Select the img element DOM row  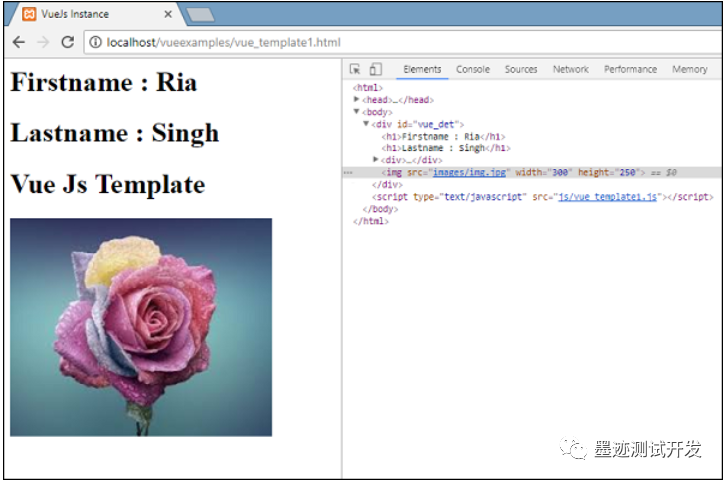coord(532,173)
